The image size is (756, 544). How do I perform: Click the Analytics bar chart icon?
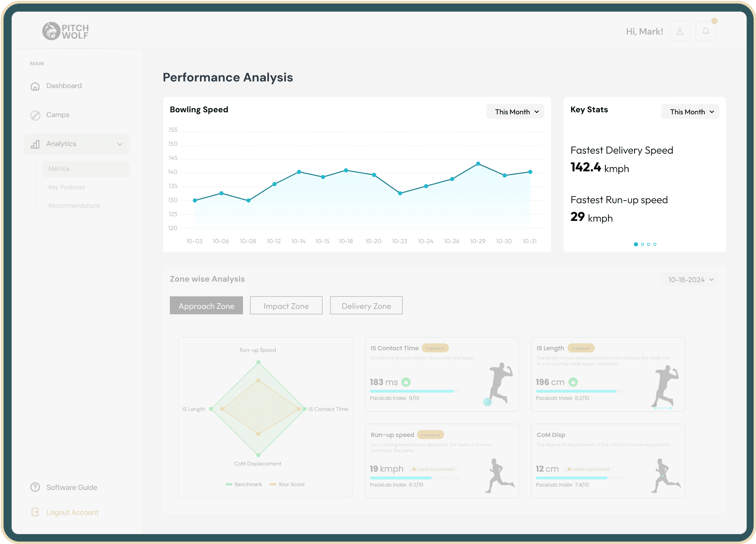35,144
